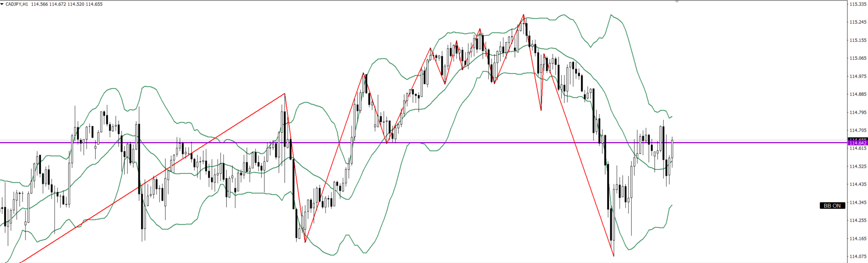Click the gray chart shift triangle marker
The image size is (868, 263).
coord(677,2)
